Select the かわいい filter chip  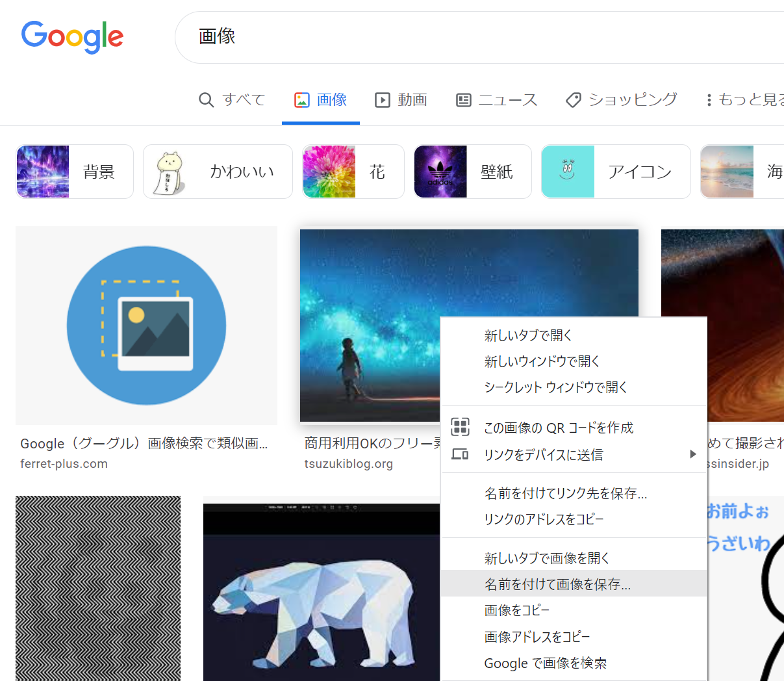(x=218, y=172)
